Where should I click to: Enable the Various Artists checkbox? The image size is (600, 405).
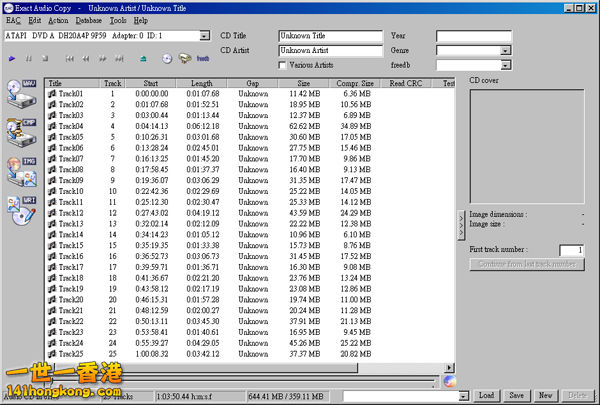pyautogui.click(x=283, y=64)
